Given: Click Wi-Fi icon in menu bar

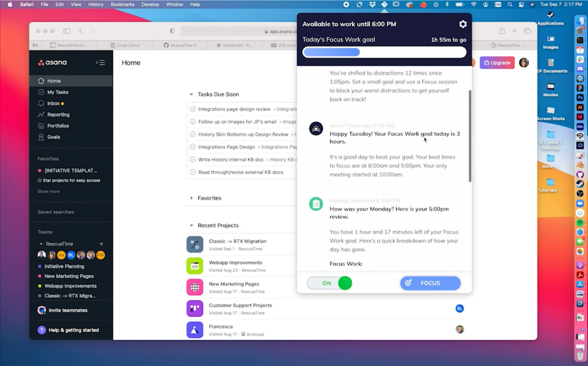Looking at the screenshot, I should pos(474,4).
